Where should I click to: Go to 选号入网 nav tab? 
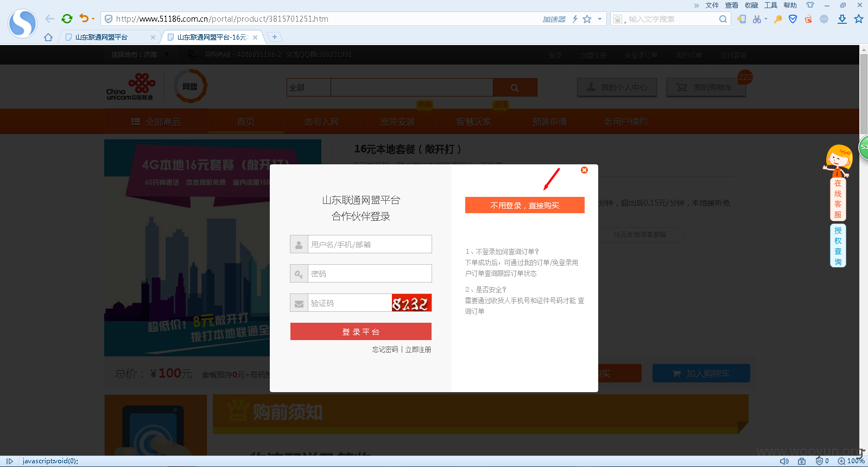(321, 121)
